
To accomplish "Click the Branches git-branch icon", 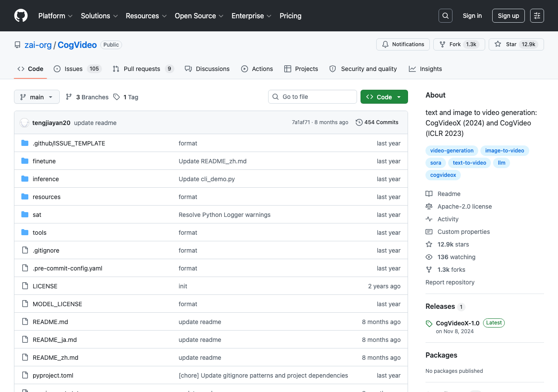I will pos(69,97).
